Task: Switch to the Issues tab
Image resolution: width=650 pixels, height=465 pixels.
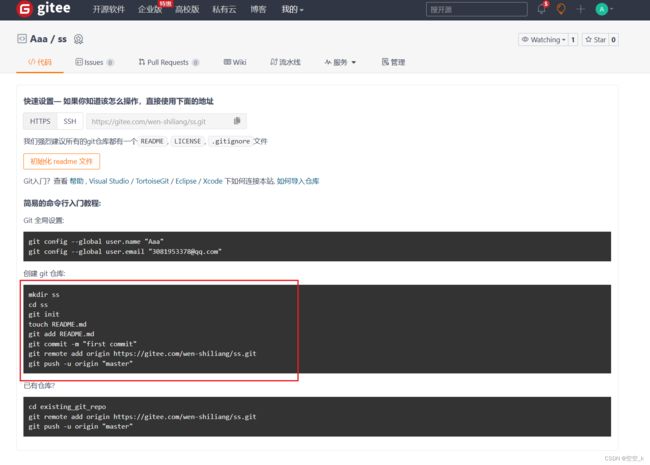Action: 94,62
